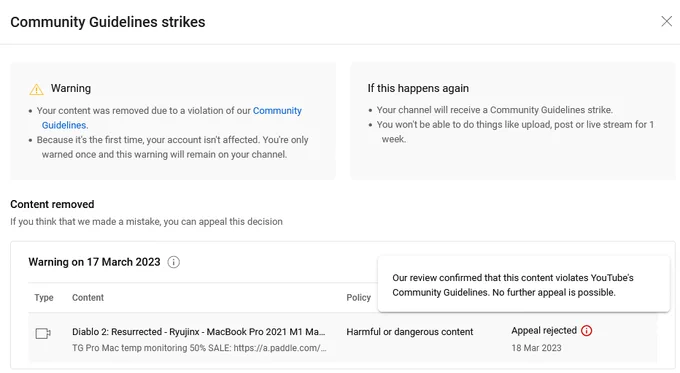This screenshot has height=373, width=680.
Task: Click the Content column header
Action: point(88,298)
